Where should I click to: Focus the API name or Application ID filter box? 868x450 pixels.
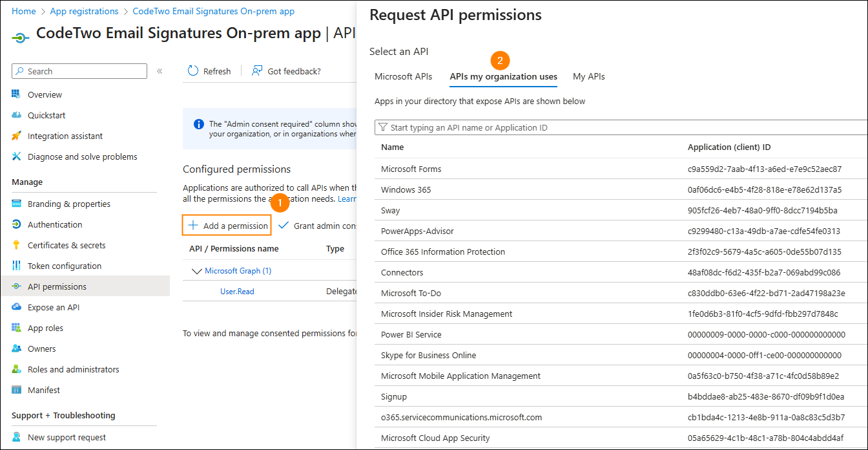click(620, 127)
